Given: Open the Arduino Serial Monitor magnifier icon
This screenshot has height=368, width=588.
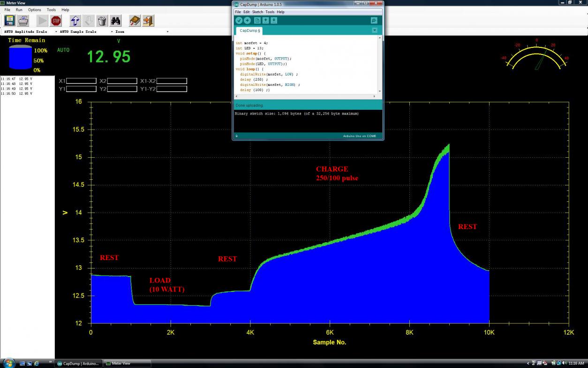Looking at the screenshot, I should tap(374, 20).
